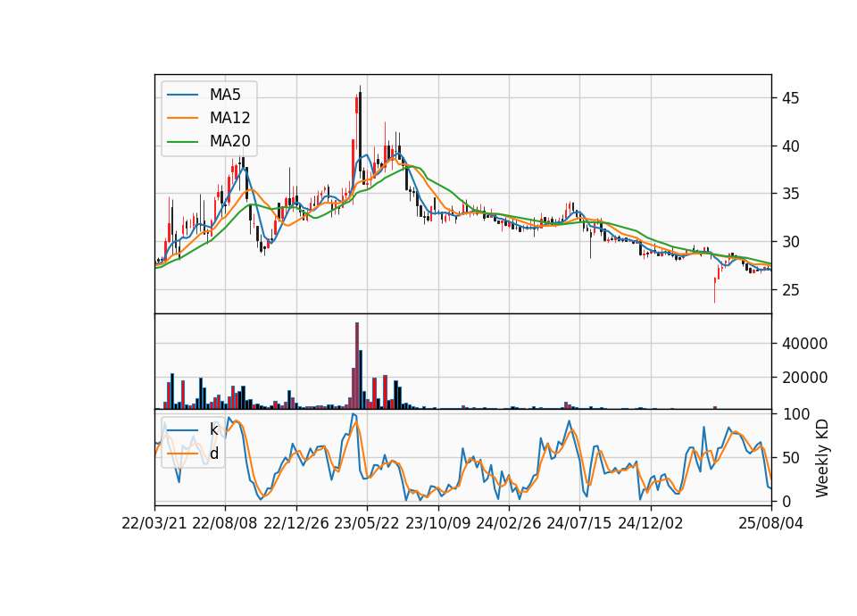Click the d legend entry
This screenshot has width=857, height=616.
pyautogui.click(x=213, y=454)
